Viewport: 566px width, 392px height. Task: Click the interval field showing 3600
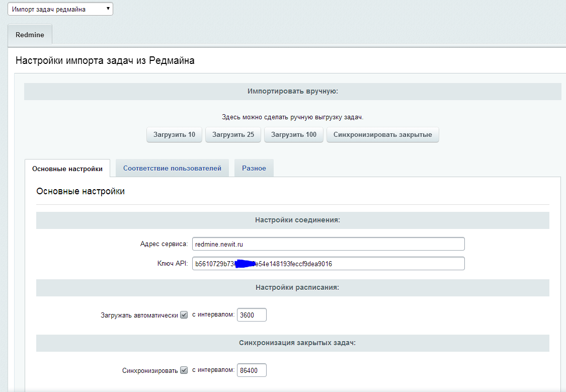[251, 315]
